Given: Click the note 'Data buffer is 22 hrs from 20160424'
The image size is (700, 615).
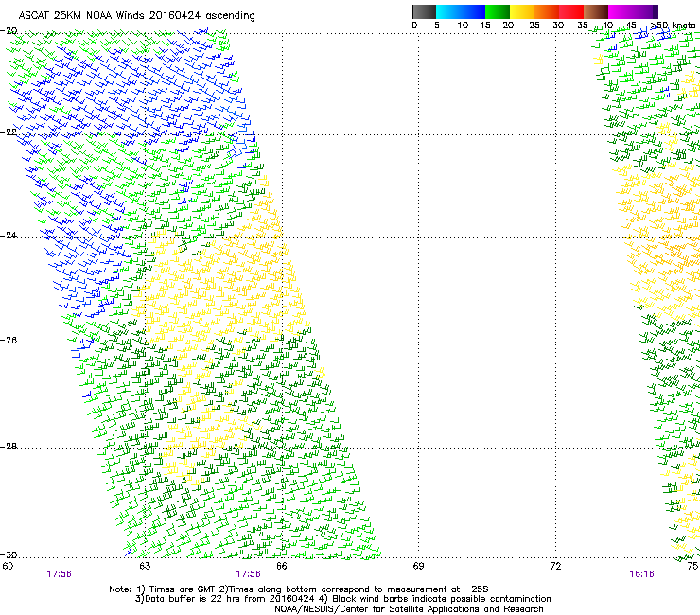Looking at the screenshot, I should (x=229, y=599).
